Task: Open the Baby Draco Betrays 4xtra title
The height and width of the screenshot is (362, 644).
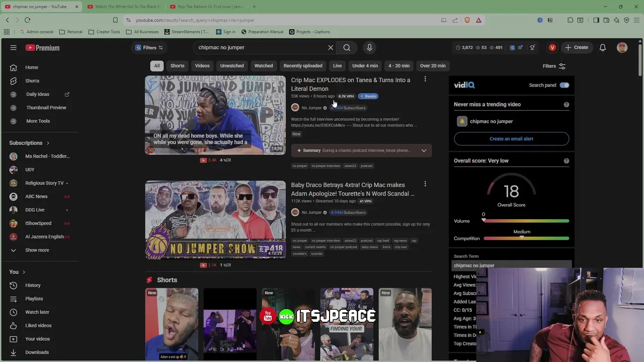Action: pos(353,189)
